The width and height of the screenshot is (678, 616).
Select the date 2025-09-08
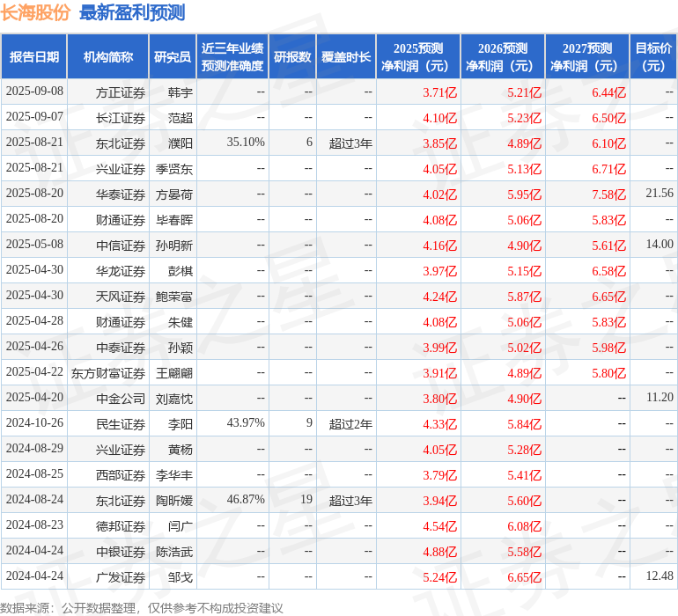34,92
